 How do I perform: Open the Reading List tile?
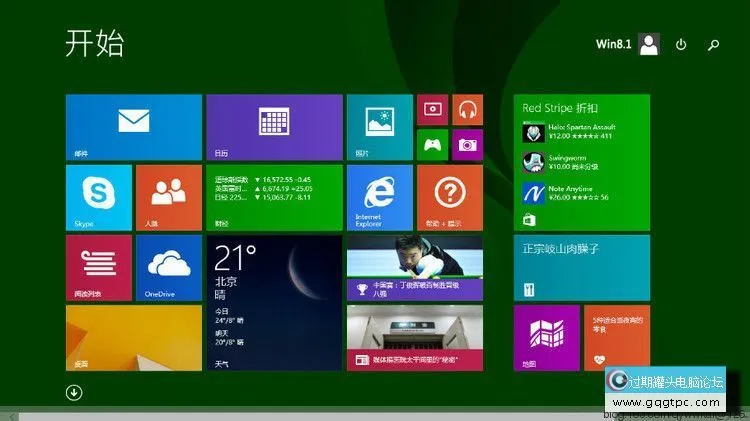click(98, 267)
